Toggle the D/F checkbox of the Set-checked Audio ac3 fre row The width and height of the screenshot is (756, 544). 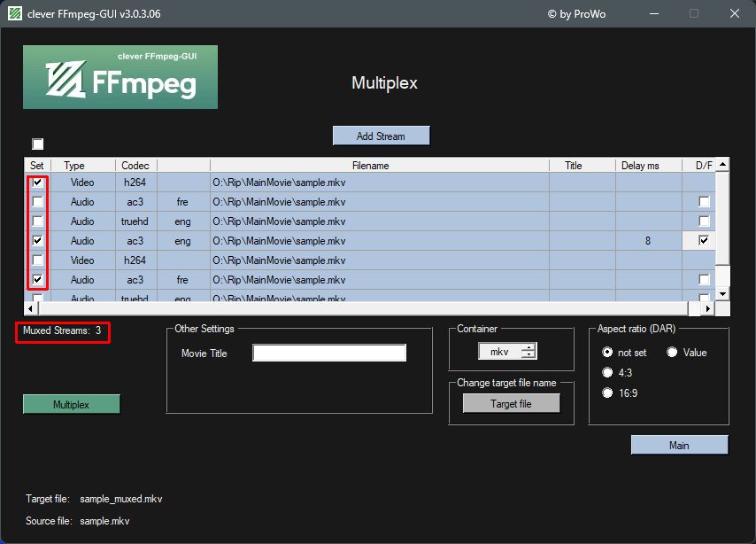coord(704,279)
